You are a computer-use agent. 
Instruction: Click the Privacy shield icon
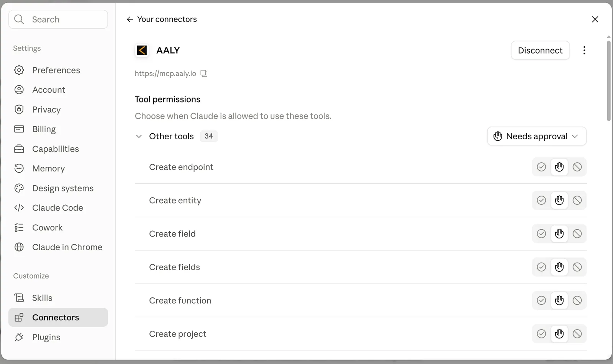[19, 109]
